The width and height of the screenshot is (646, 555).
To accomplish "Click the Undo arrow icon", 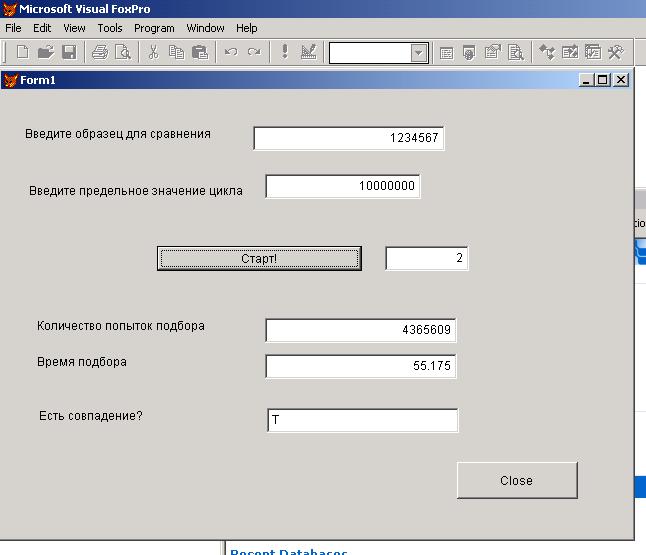I will (231, 52).
